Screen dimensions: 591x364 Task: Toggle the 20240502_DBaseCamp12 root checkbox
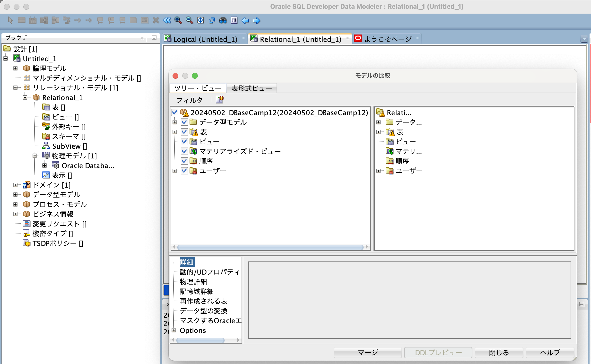174,113
